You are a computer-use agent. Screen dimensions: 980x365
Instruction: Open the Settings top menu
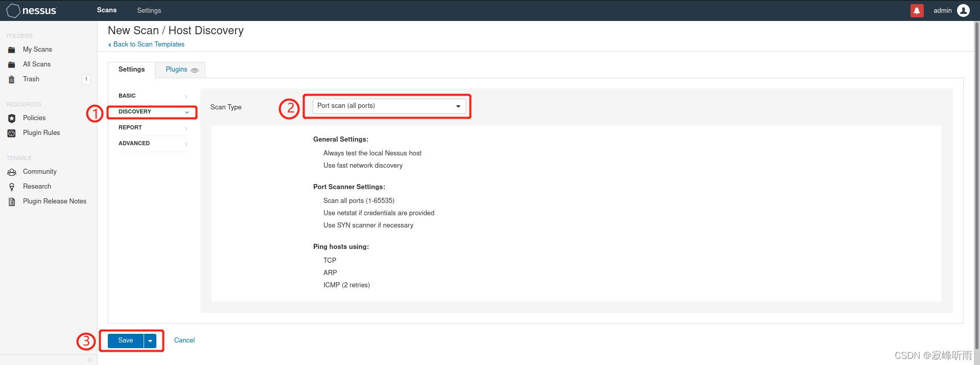click(149, 10)
